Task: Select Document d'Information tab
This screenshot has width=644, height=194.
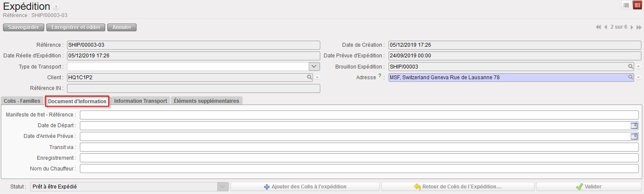Action: [x=77, y=101]
